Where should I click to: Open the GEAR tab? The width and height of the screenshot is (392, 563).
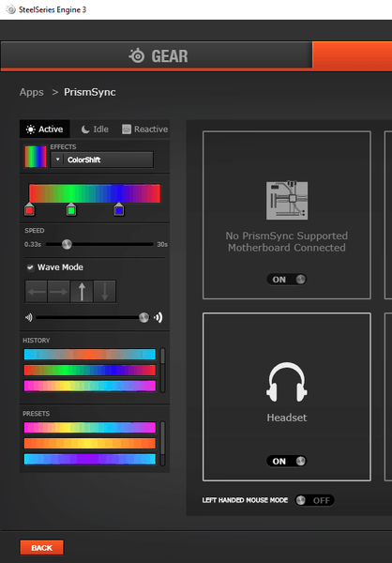157,55
